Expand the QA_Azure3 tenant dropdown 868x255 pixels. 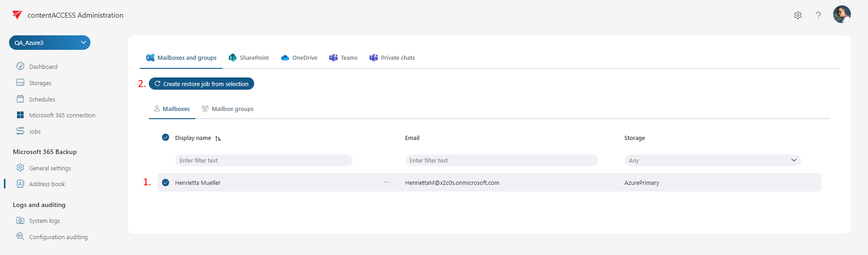[50, 43]
